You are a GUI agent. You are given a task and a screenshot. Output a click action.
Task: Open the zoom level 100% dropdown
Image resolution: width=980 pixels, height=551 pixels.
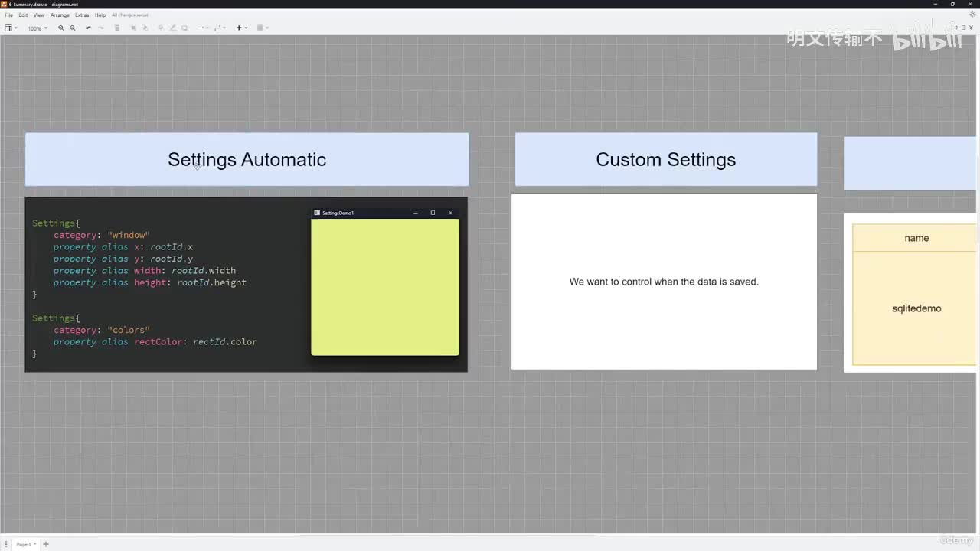click(x=37, y=28)
